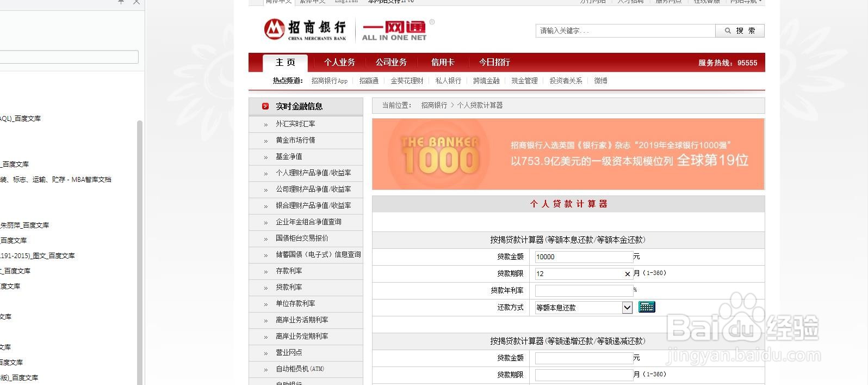
Task: Click The Banker 1000 banner image
Action: click(x=568, y=154)
